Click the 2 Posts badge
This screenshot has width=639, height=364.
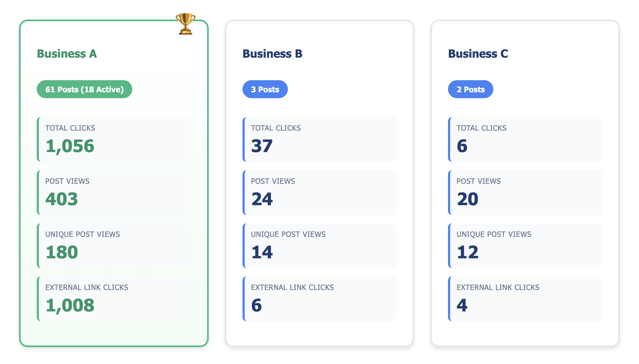click(471, 89)
